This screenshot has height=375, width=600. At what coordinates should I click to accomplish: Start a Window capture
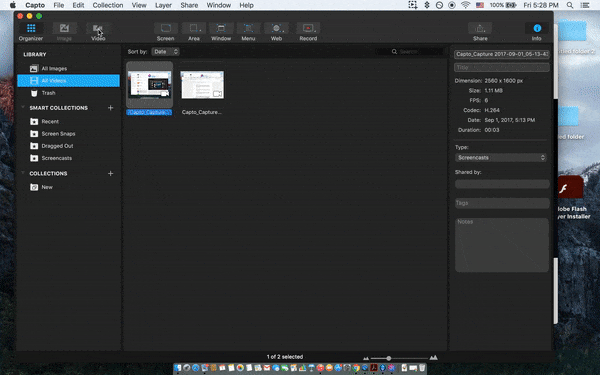tap(221, 32)
